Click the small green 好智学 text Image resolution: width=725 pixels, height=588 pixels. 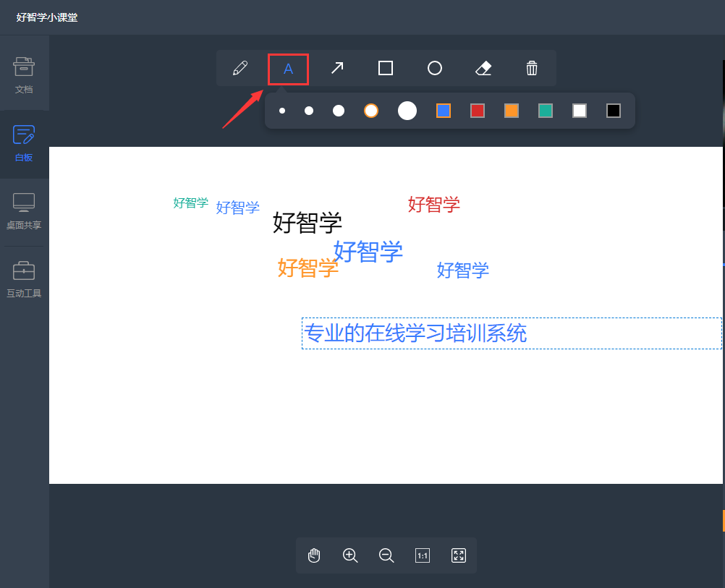point(190,203)
